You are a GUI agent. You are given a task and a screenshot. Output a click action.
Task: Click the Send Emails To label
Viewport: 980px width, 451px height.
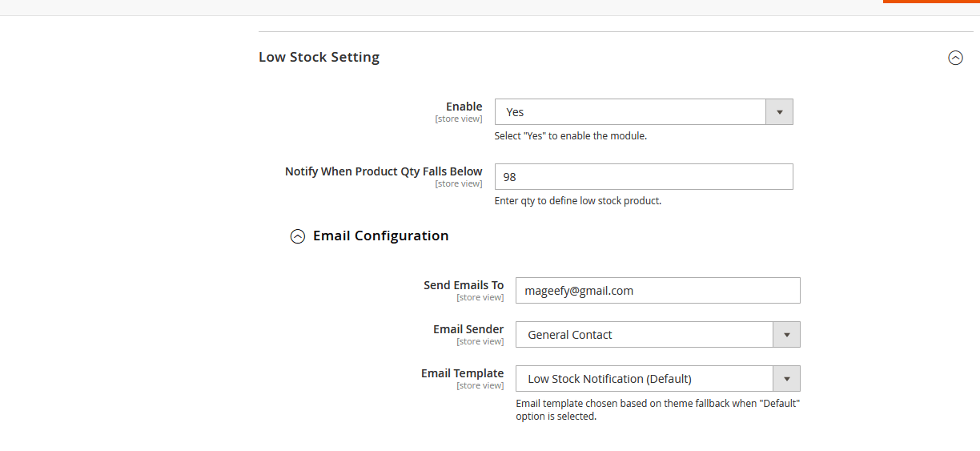tap(464, 285)
